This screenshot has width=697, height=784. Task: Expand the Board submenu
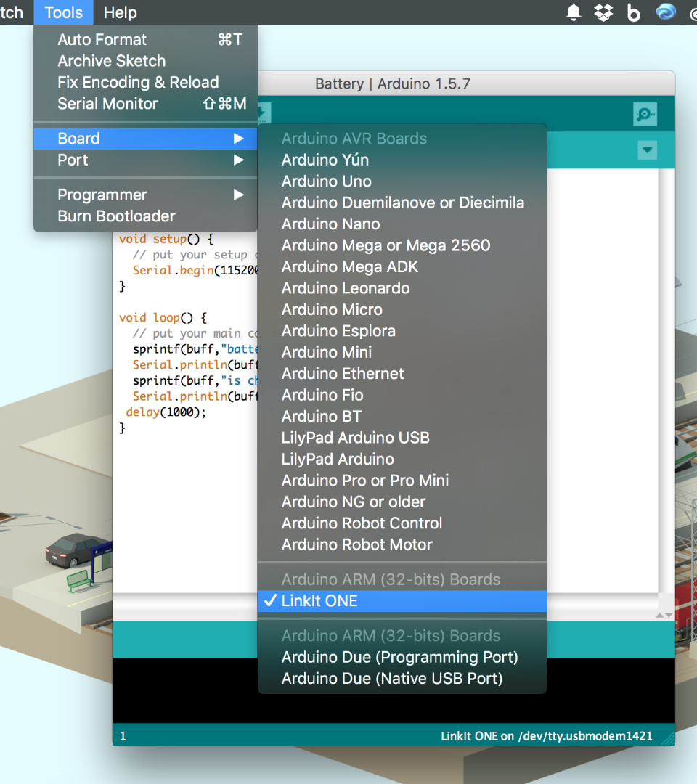145,139
